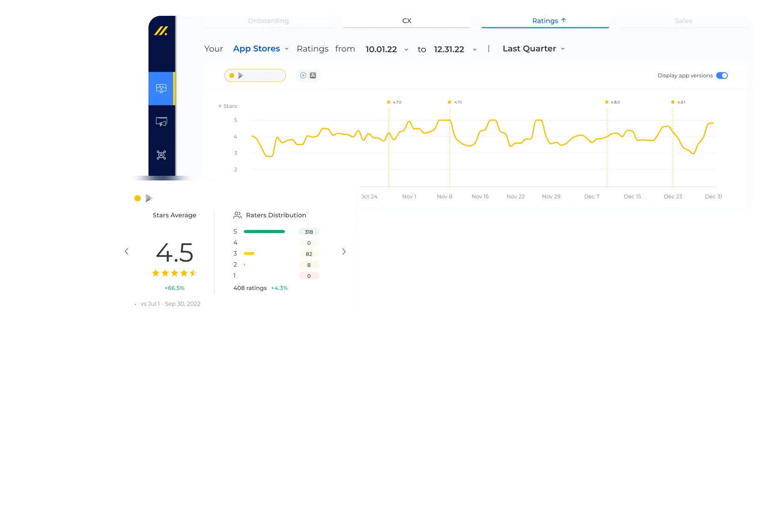The width and height of the screenshot is (767, 532).
Task: Select the Ratings tab
Action: tap(545, 21)
